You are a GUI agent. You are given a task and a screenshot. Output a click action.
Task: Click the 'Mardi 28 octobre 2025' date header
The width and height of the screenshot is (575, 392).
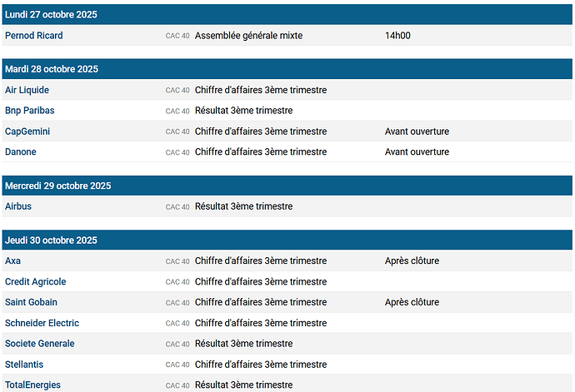click(287, 69)
